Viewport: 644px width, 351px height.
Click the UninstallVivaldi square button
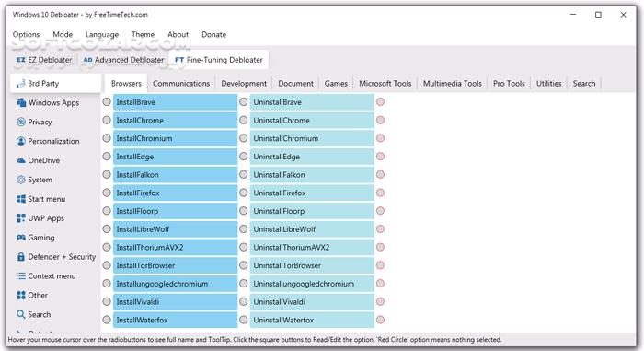312,301
